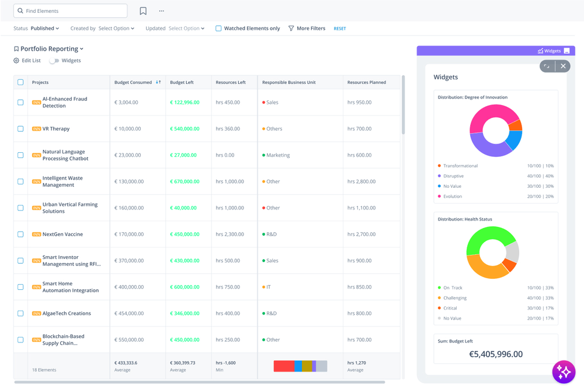584x392 pixels.
Task: Click INN badge of NextGen Vaccine
Action: click(x=36, y=235)
